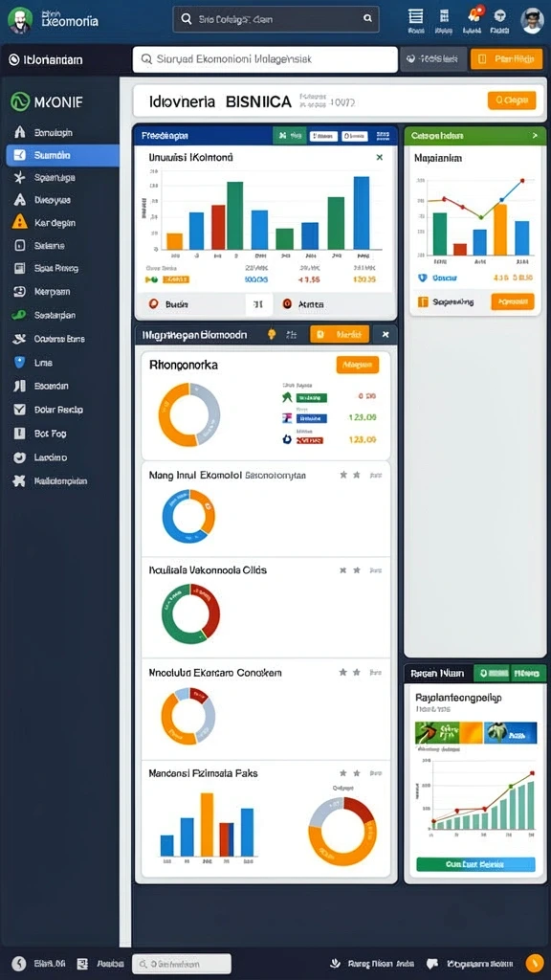Select the Lms shield icon in sidebar
The width and height of the screenshot is (551, 980).
click(19, 362)
